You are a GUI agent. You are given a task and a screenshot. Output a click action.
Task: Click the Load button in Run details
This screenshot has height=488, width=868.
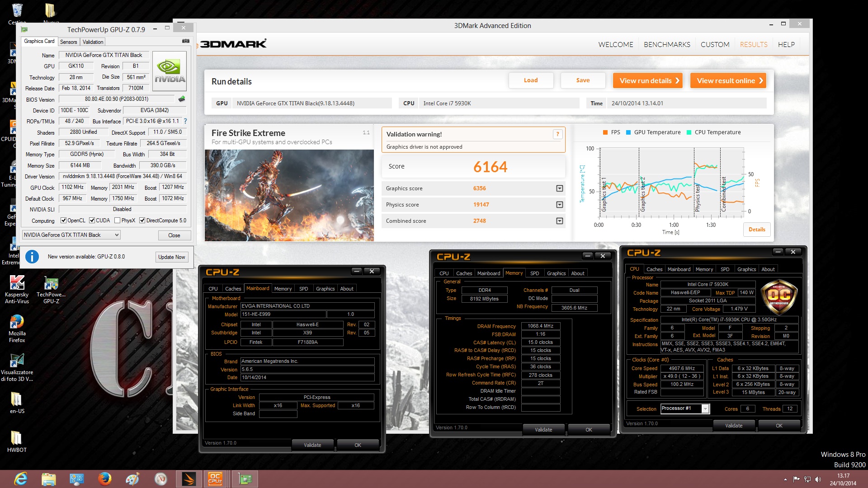click(x=531, y=80)
